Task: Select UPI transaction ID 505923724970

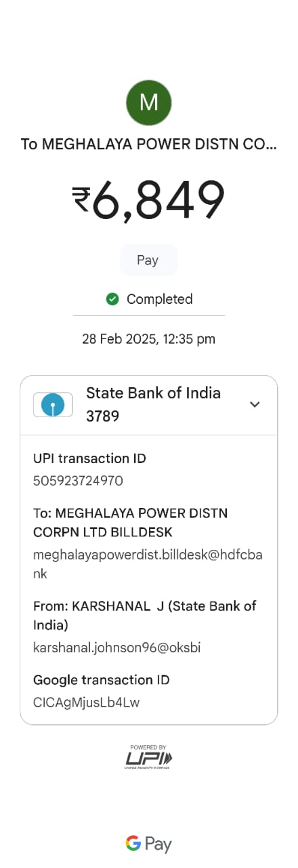Action: point(78,481)
